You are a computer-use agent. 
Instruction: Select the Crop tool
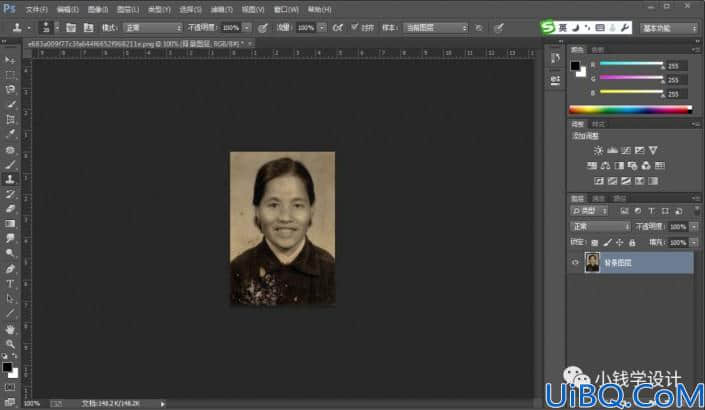coord(10,119)
